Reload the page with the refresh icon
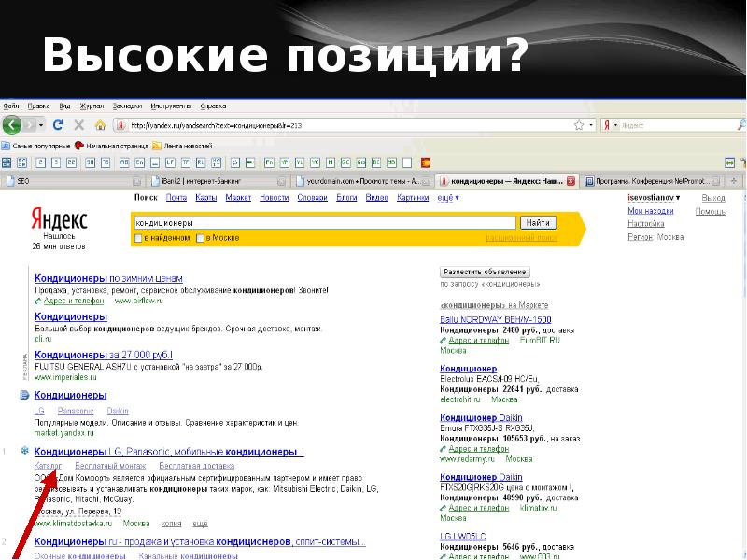Image resolution: width=747 pixels, height=560 pixels. [x=58, y=125]
